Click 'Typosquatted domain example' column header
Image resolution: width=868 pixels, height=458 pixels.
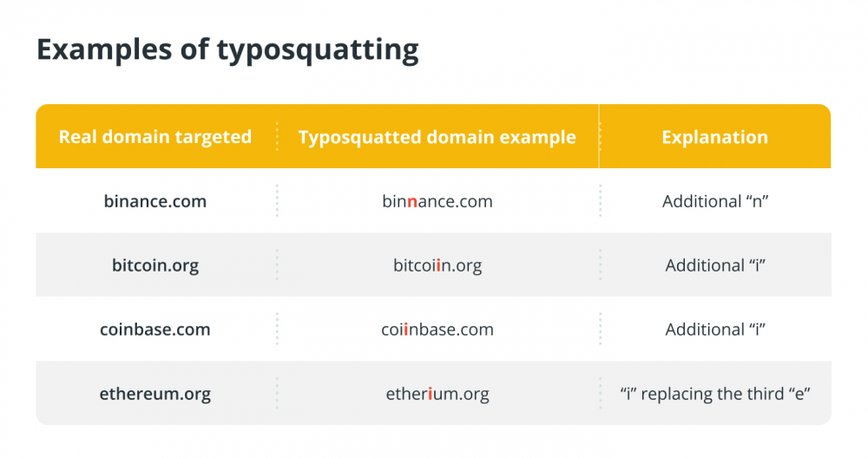click(437, 137)
